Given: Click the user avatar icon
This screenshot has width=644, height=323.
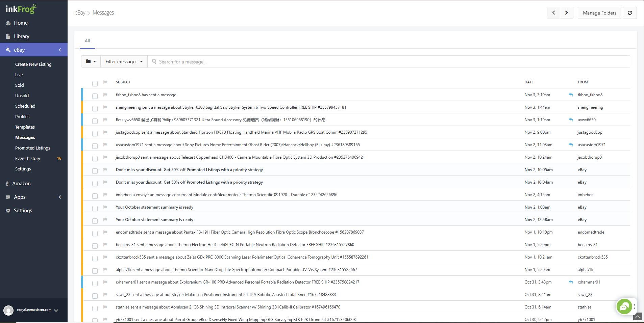Looking at the screenshot, I should tap(8, 310).
